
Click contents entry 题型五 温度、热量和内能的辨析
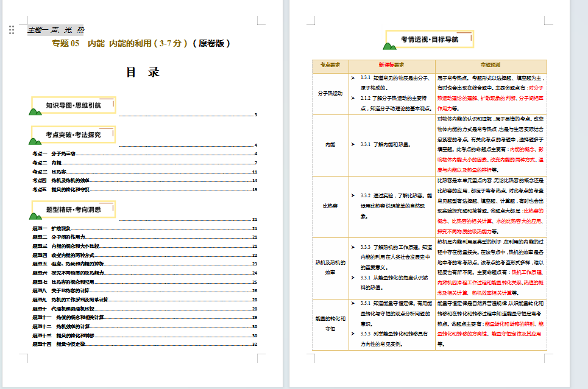[x=145, y=264]
